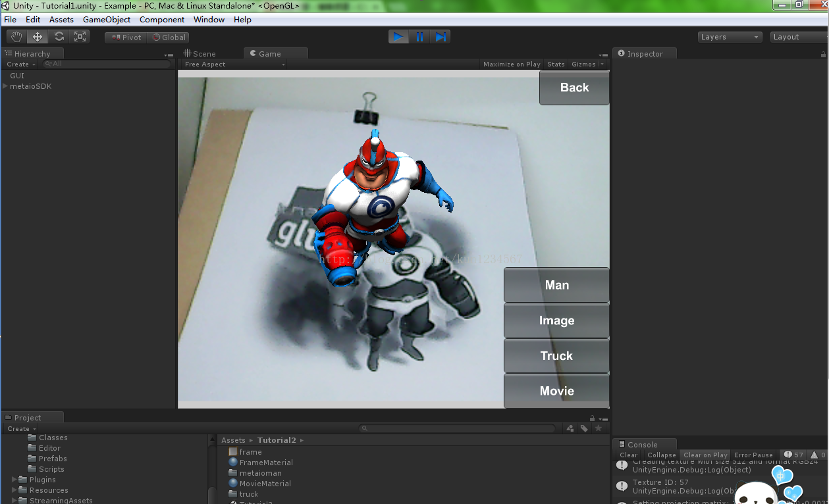Image resolution: width=829 pixels, height=504 pixels.
Task: Expand the metaioSDK hierarchy item
Action: click(x=6, y=87)
